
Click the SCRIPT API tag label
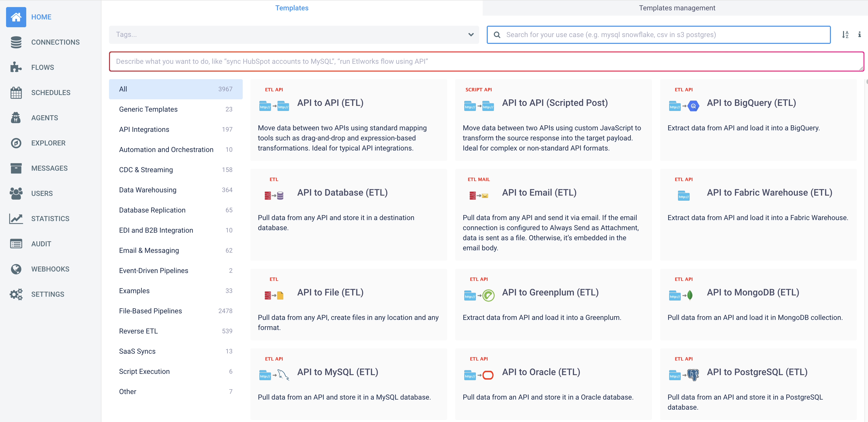478,89
